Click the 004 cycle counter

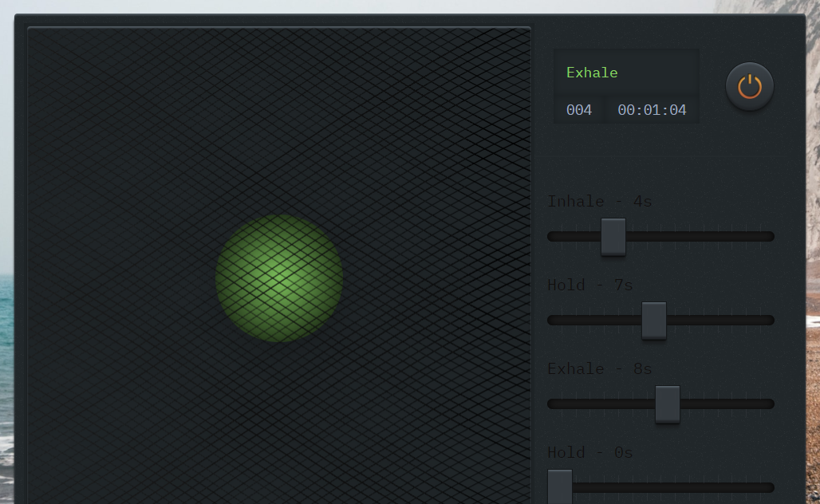point(579,110)
